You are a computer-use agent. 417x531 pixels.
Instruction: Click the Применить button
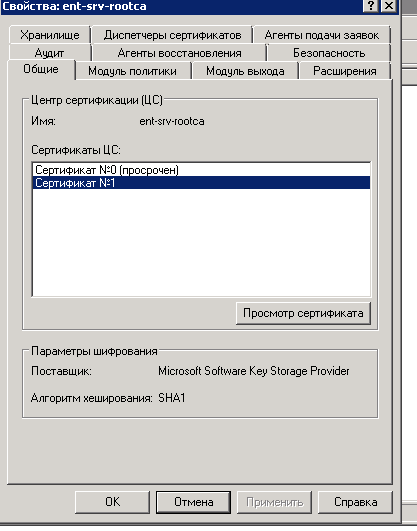[x=274, y=502]
